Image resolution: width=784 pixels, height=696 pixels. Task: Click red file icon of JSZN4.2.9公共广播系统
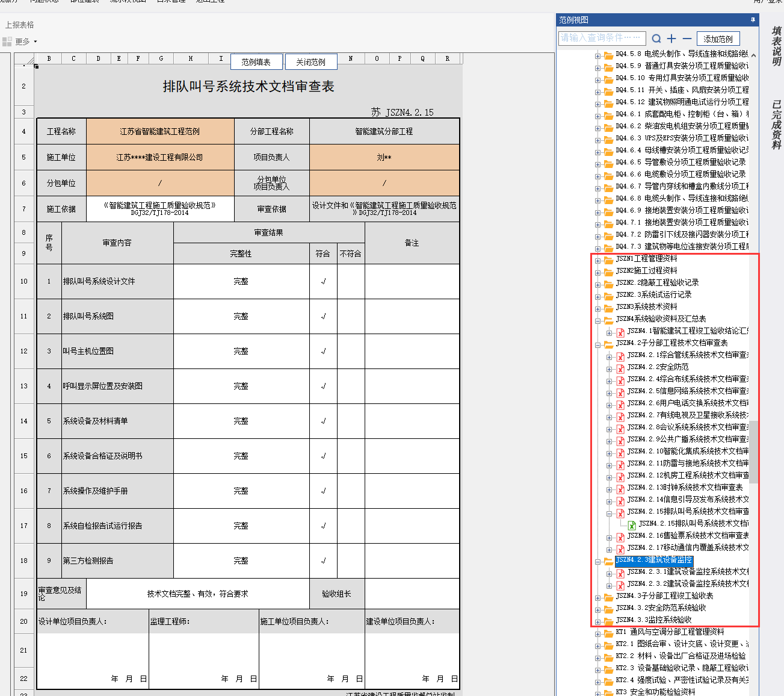(x=620, y=440)
